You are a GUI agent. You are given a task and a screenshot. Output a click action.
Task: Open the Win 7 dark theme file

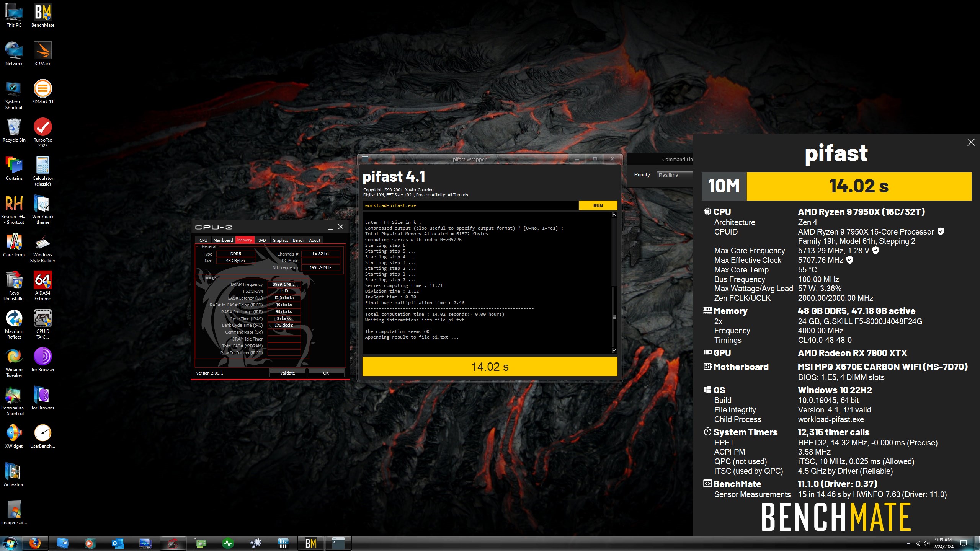click(42, 210)
